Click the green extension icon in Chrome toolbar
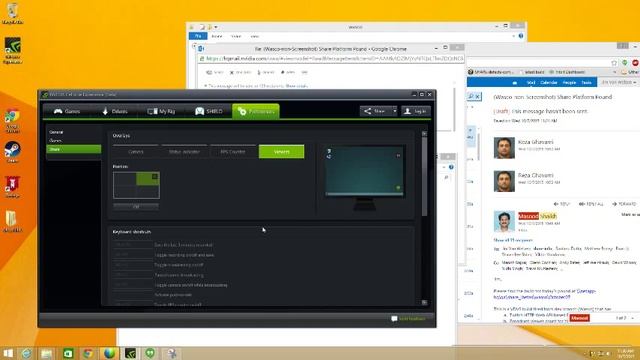The height and width of the screenshot is (360, 640). 624,63
